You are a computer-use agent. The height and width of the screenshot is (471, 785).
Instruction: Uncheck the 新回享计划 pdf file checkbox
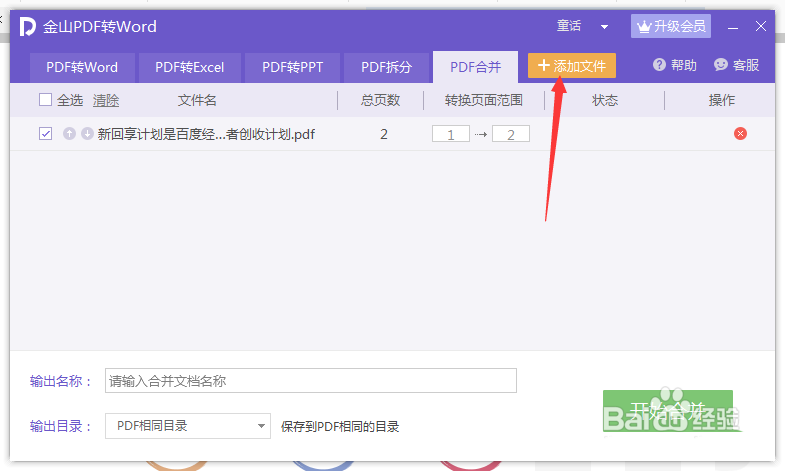pos(46,134)
